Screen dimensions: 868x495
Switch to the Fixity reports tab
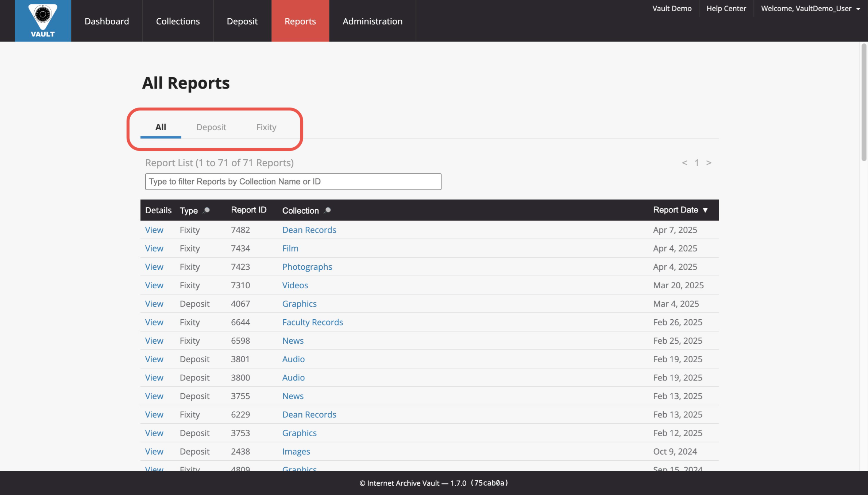pyautogui.click(x=266, y=127)
